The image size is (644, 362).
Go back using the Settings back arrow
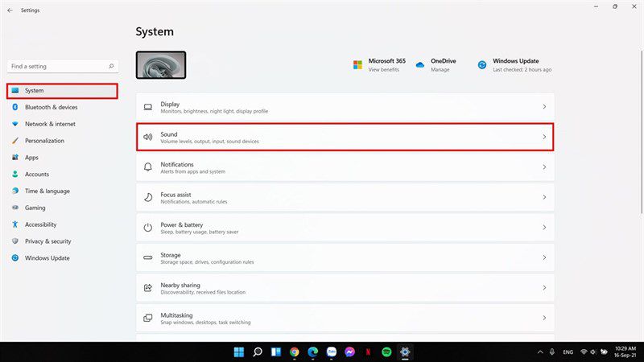tap(10, 10)
